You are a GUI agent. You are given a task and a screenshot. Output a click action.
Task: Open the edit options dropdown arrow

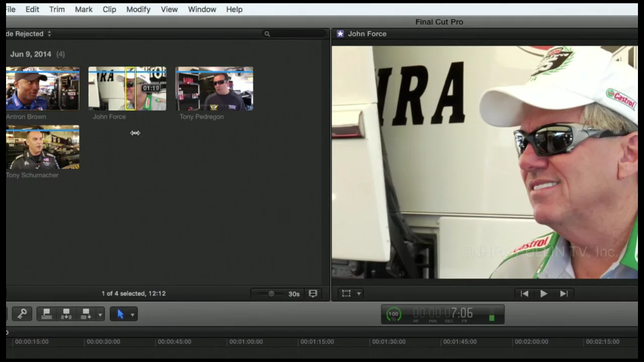coord(100,315)
